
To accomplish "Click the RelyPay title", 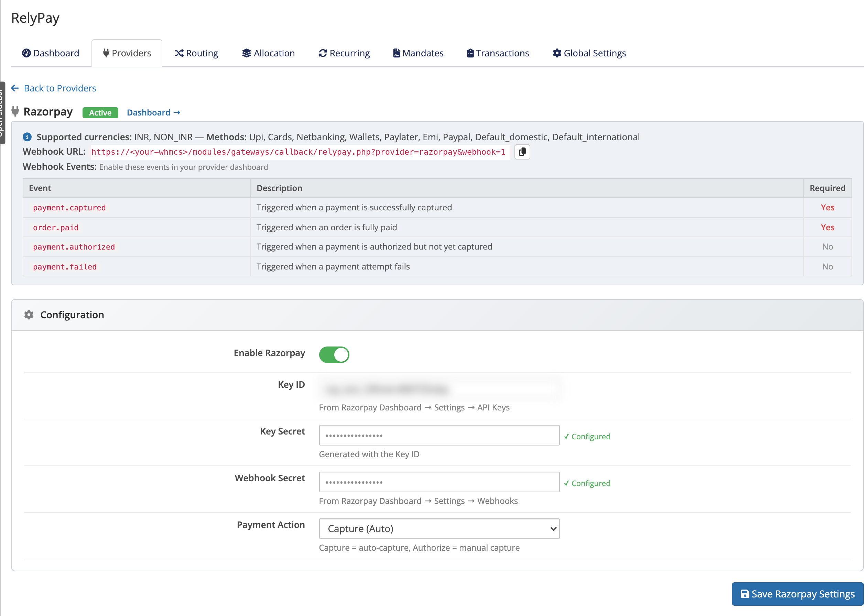I will tap(35, 18).
